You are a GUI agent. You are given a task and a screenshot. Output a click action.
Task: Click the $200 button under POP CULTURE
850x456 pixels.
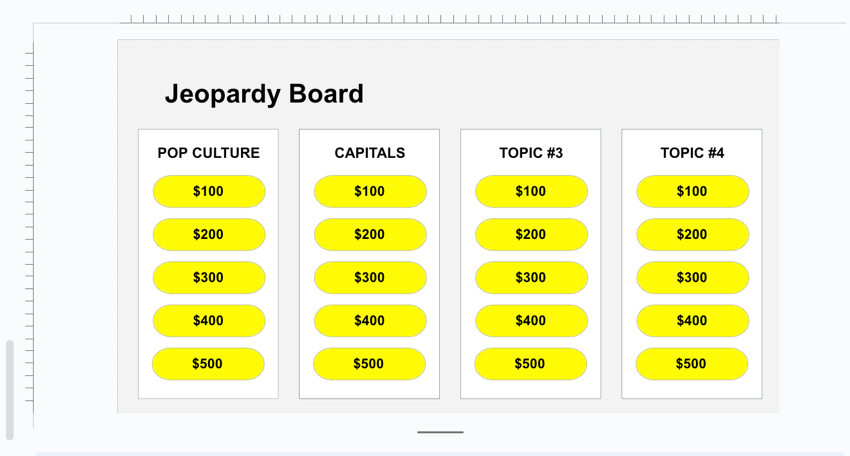208,234
